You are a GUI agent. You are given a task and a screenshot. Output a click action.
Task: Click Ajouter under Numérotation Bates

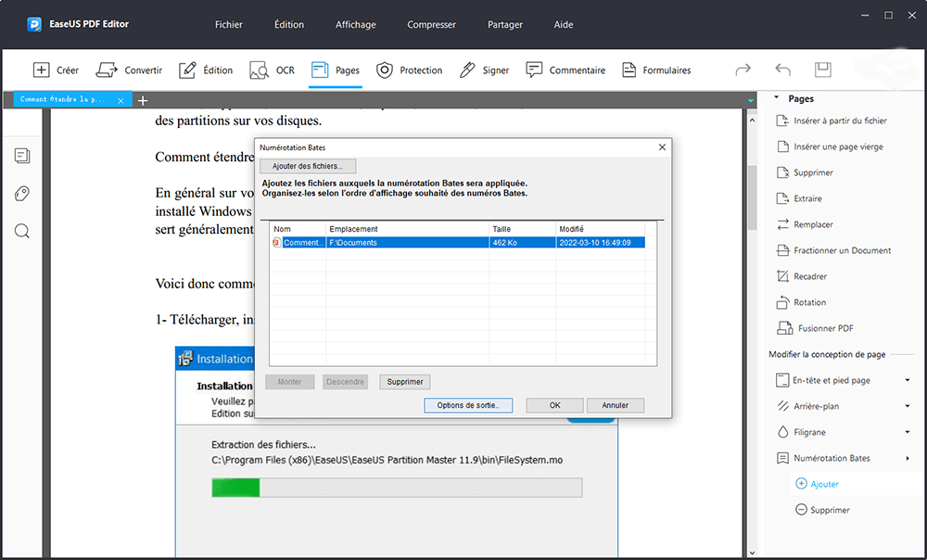818,484
